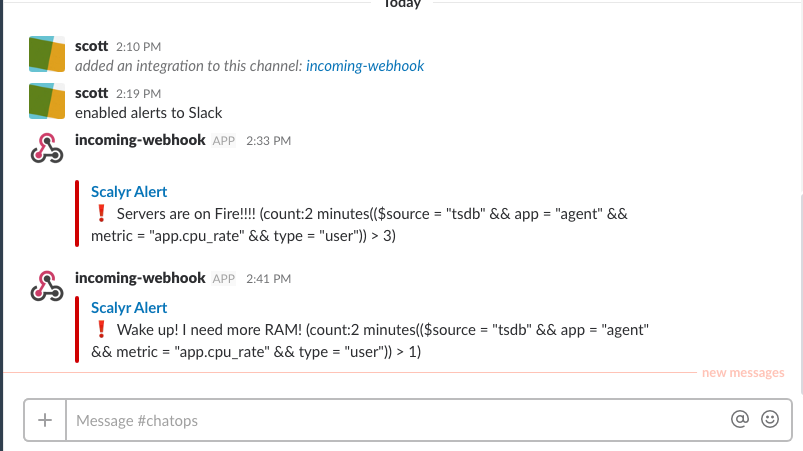This screenshot has height=451, width=803.
Task: Click the 2:33 PM message timestamp
Action: 268,142
